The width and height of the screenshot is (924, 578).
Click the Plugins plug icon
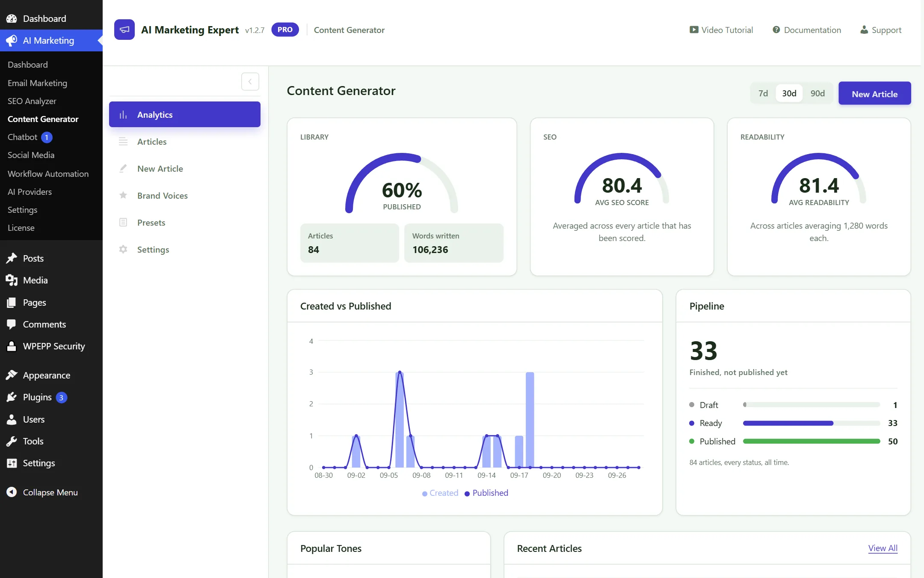coord(12,397)
